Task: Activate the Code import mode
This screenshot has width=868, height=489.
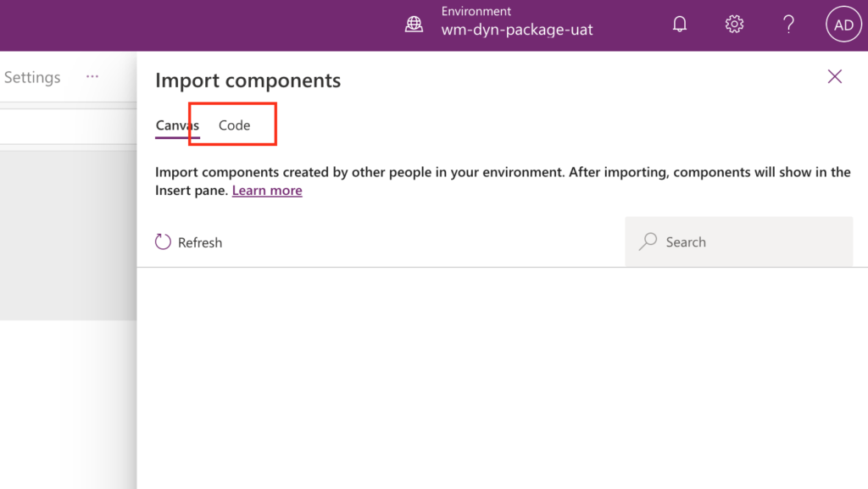Action: point(234,124)
